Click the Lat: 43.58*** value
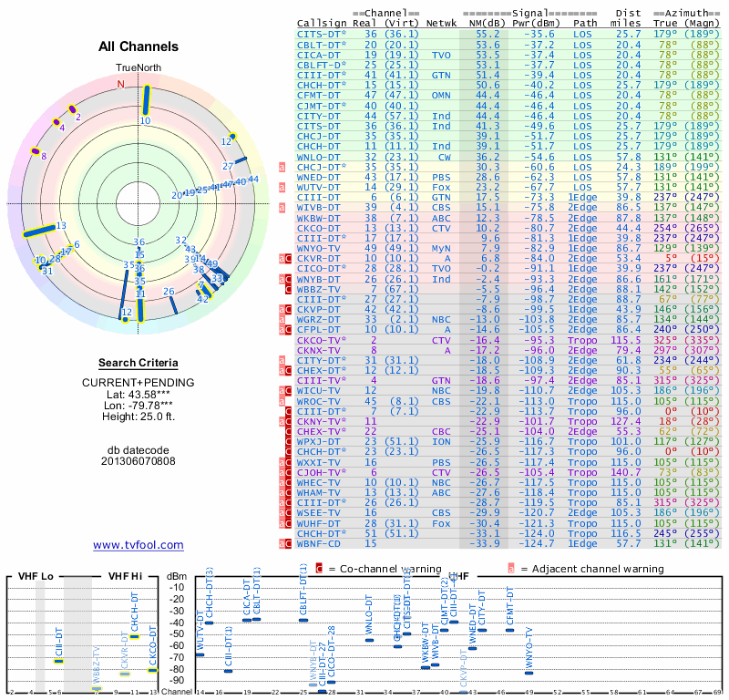The image size is (729, 700). click(139, 395)
